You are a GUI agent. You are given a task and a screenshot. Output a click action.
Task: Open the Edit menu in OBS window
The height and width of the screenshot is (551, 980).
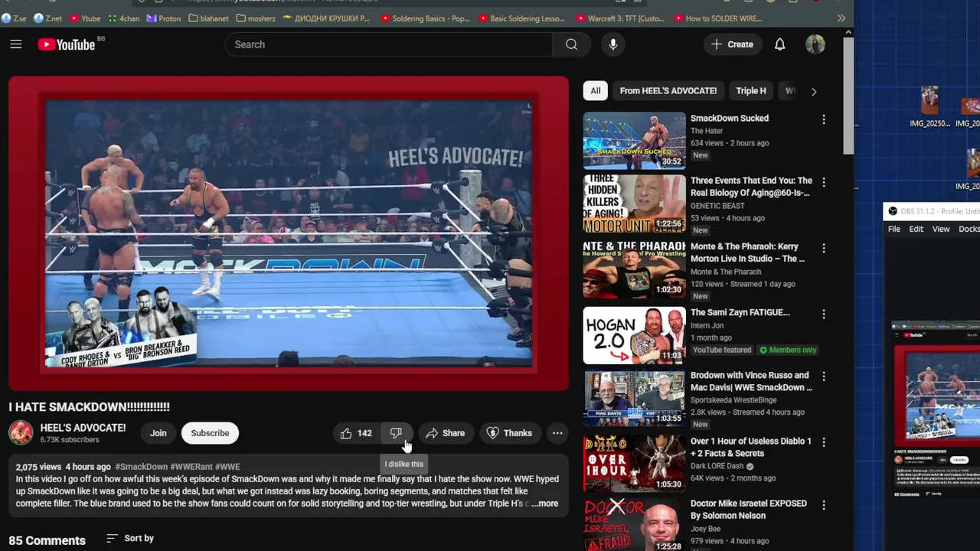tap(916, 229)
